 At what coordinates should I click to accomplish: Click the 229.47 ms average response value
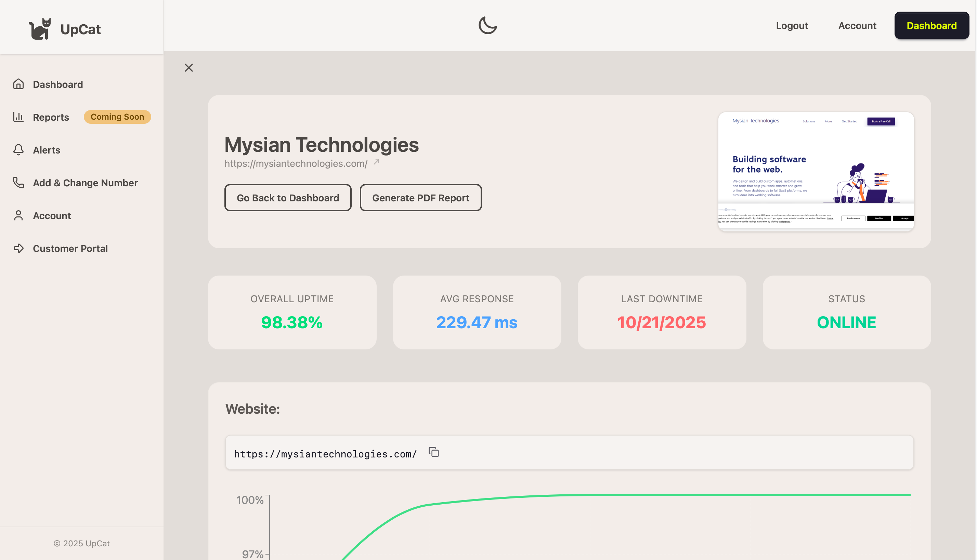(477, 322)
